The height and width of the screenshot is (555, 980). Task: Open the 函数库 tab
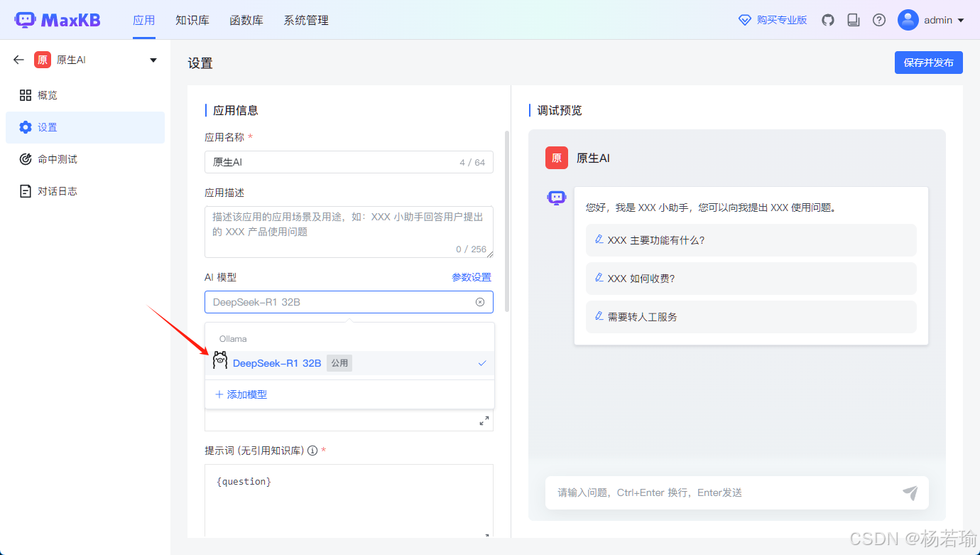coord(246,20)
